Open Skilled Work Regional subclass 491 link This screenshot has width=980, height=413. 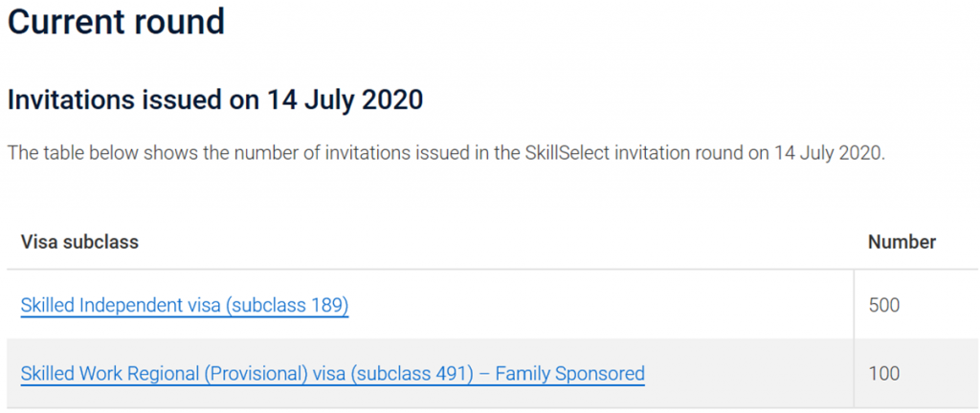coord(332,373)
